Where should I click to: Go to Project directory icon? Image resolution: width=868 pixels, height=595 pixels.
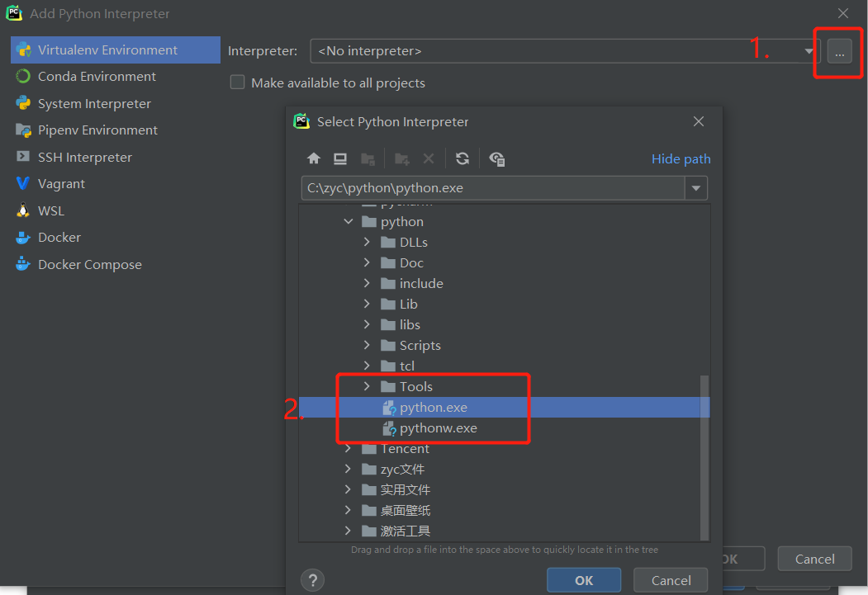[x=368, y=158]
